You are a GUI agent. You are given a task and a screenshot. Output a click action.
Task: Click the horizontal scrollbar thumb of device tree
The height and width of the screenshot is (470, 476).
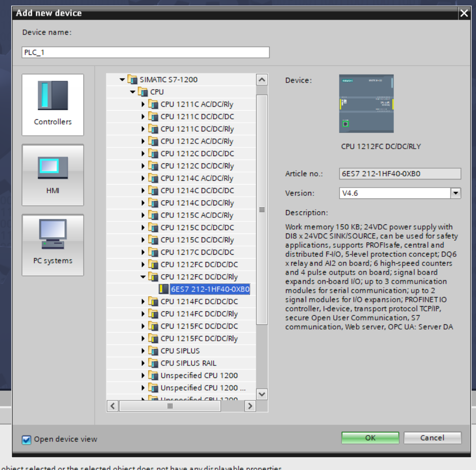(170, 406)
